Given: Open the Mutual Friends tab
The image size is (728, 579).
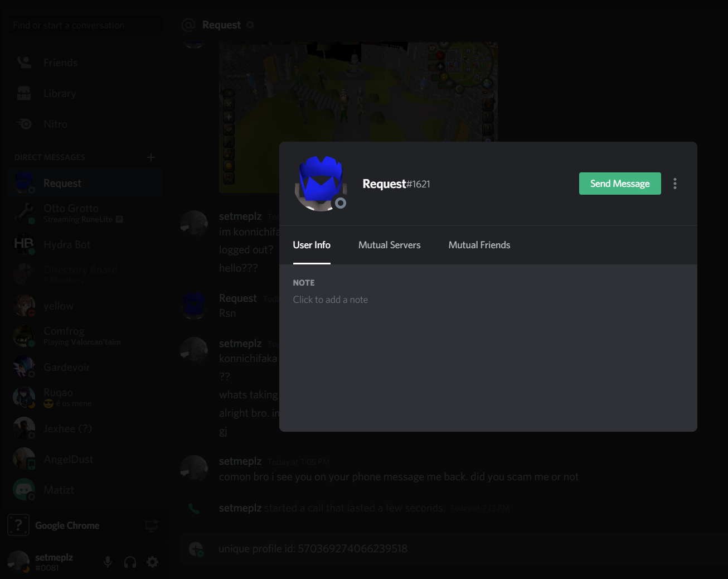Looking at the screenshot, I should tap(479, 245).
